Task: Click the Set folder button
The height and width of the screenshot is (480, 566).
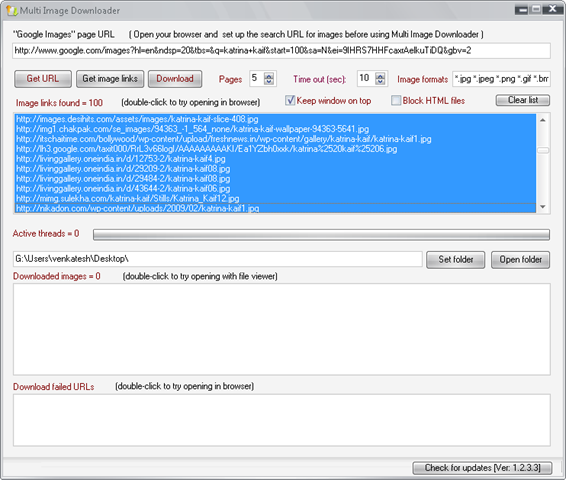Action: click(456, 259)
